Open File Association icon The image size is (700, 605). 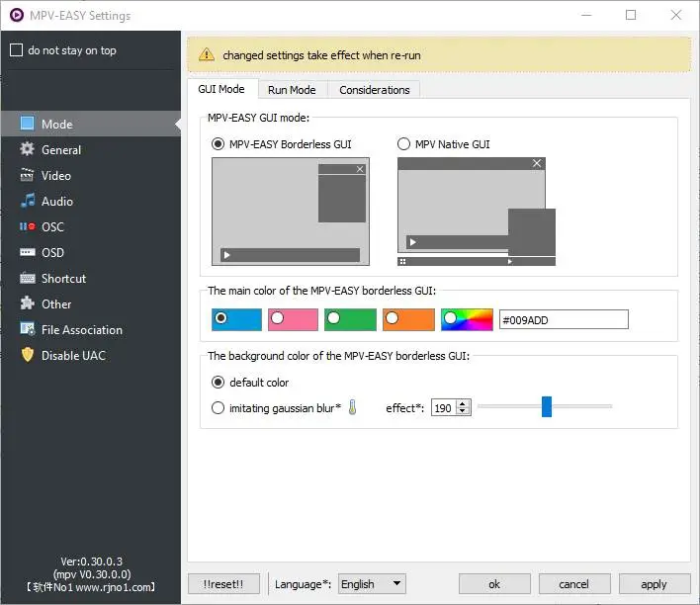pos(28,329)
